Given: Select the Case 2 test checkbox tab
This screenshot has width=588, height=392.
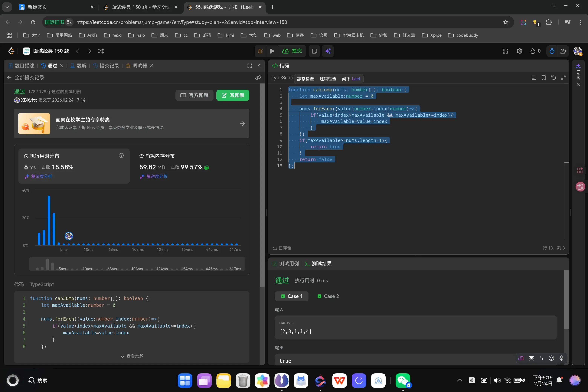Looking at the screenshot, I should (328, 296).
